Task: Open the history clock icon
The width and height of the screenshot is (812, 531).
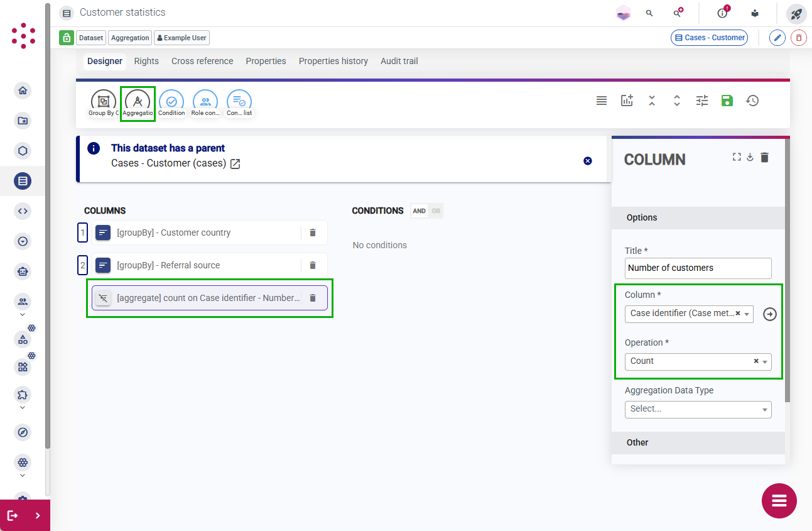Action: (x=752, y=101)
